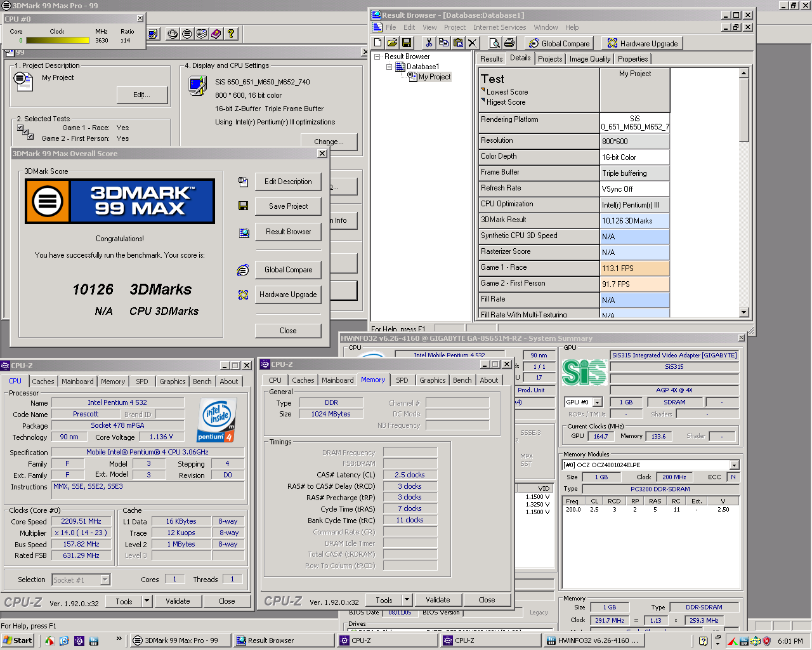The height and width of the screenshot is (650, 812).
Task: Open the SPD tab in CPU-Z Memory window
Action: coord(402,380)
